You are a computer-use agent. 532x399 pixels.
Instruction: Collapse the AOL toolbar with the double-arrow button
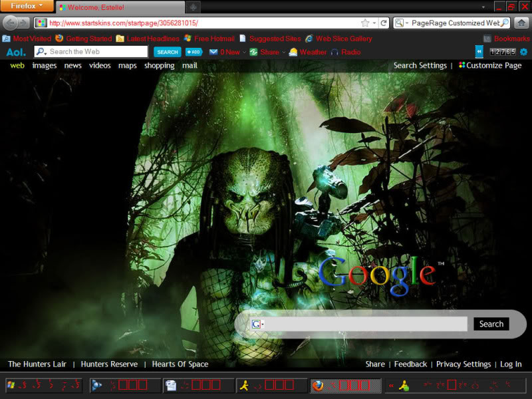479,52
